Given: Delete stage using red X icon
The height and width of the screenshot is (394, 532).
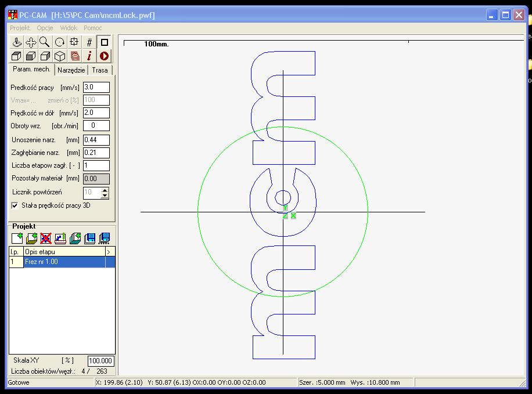Looking at the screenshot, I should click(46, 238).
